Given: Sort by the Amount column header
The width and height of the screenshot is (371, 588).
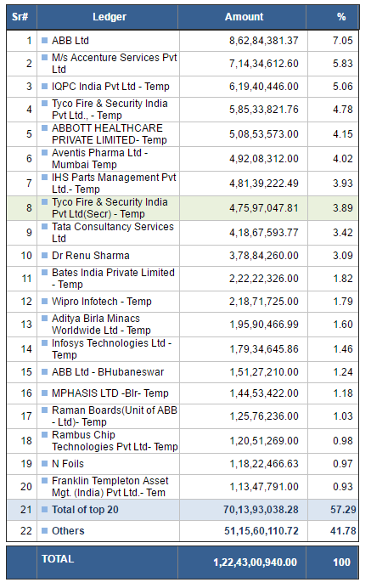Looking at the screenshot, I should [244, 17].
